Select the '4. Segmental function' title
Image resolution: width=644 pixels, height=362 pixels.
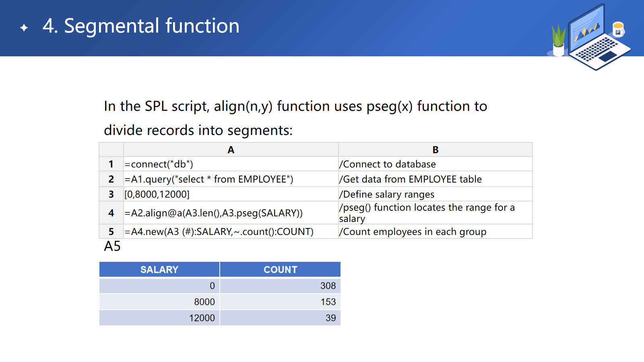click(141, 26)
